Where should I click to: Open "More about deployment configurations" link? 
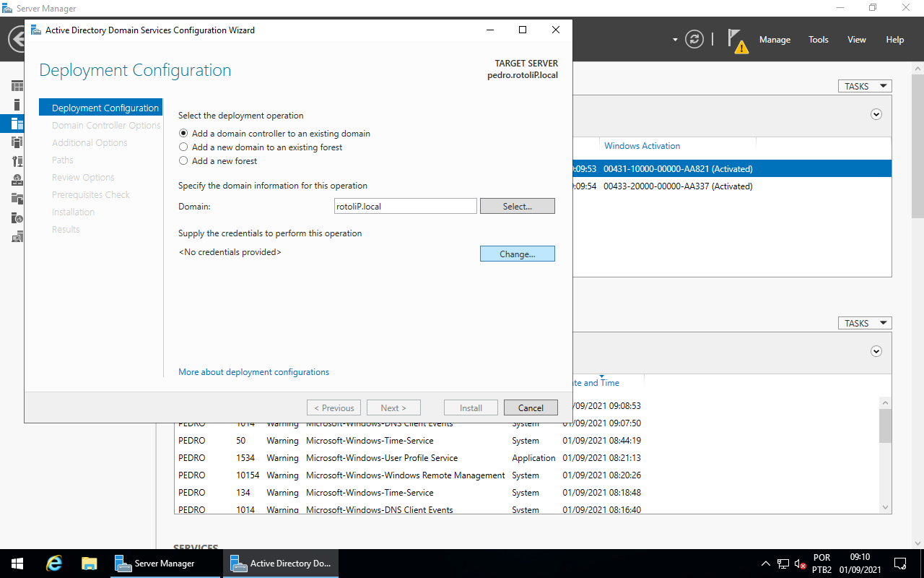(x=253, y=371)
